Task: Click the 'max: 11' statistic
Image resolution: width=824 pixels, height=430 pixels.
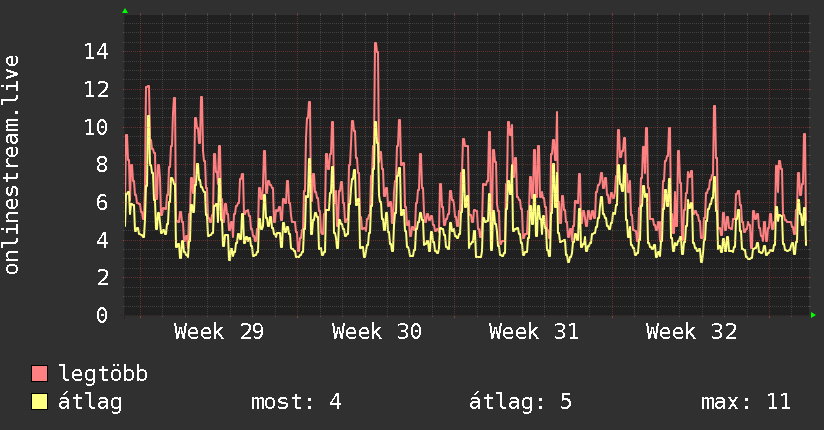Action: coord(746,402)
